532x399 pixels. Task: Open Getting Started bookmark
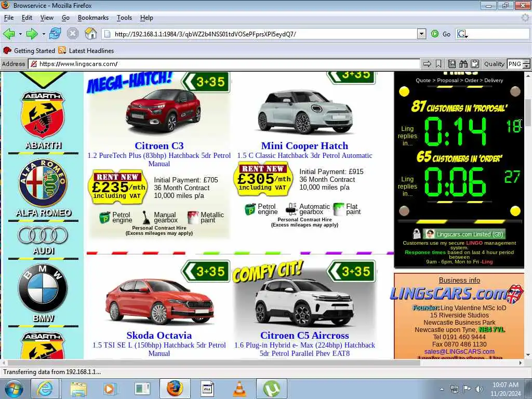click(x=29, y=50)
